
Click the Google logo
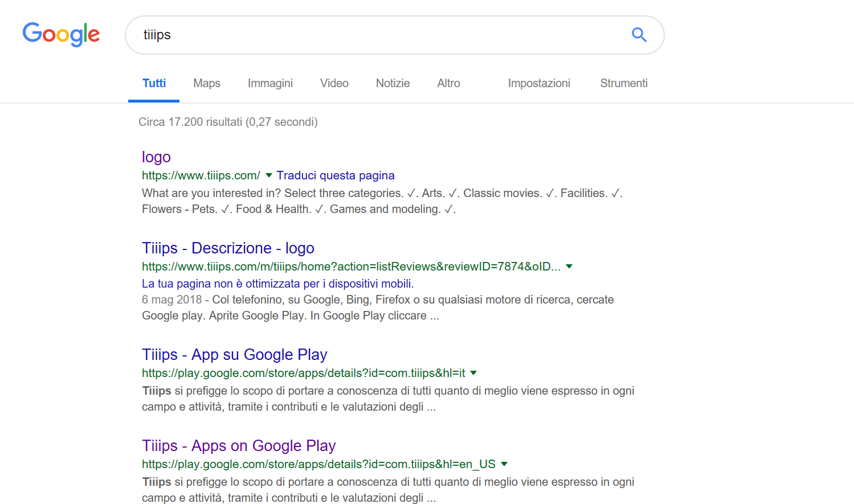coord(61,34)
